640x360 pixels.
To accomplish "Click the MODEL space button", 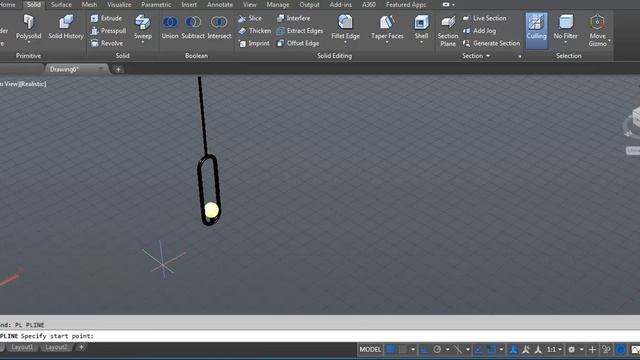I will 370,349.
